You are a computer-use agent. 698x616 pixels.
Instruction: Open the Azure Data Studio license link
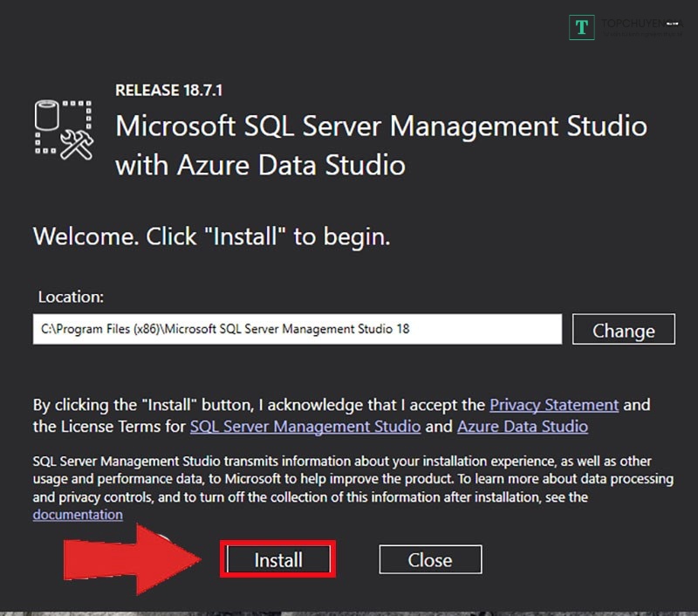click(x=522, y=427)
